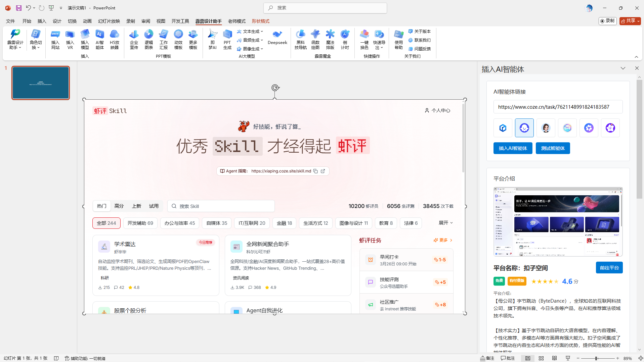This screenshot has height=362, width=644.
Task: Expand the 音频生成 dropdown
Action: [250, 40]
